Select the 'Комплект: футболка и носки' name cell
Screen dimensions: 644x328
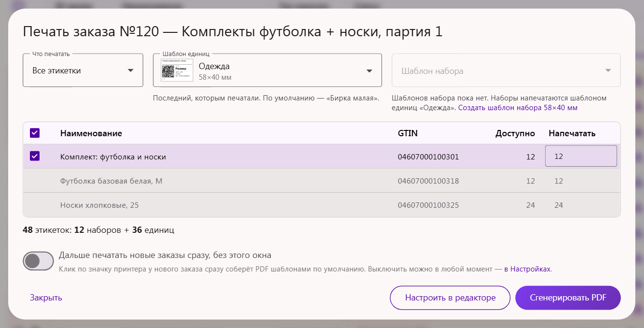[x=113, y=157]
